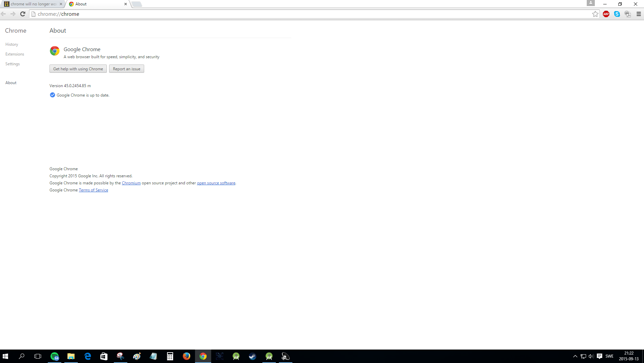Click the blue up-to-date checkmark icon
This screenshot has width=644, height=363.
[52, 95]
